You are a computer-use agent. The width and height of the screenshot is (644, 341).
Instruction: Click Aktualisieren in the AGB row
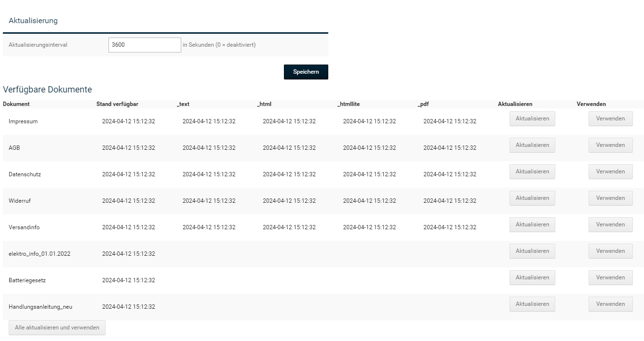click(x=532, y=145)
